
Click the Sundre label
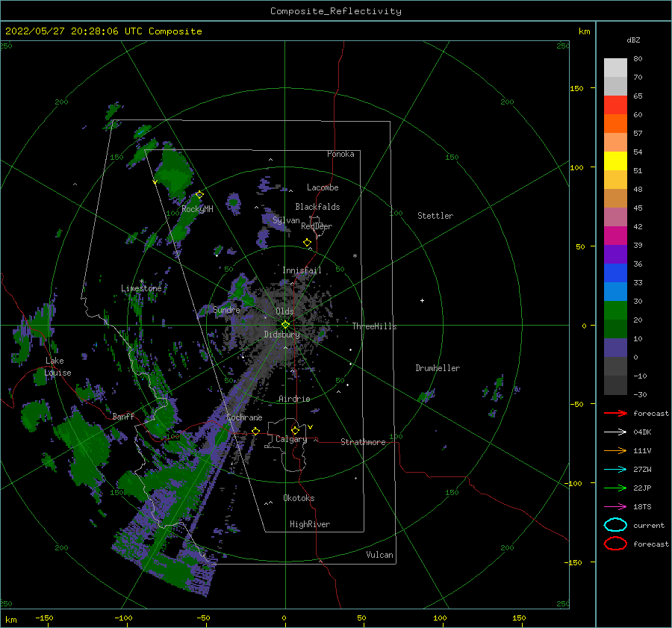click(x=226, y=310)
